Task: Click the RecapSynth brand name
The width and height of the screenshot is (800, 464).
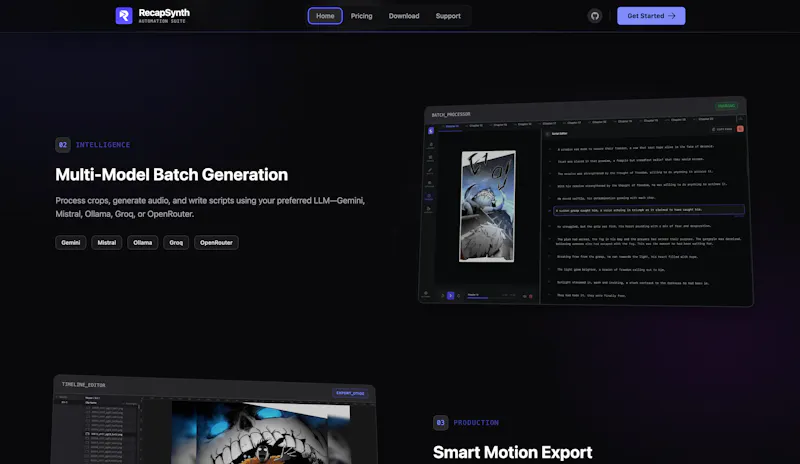Action: (x=164, y=12)
